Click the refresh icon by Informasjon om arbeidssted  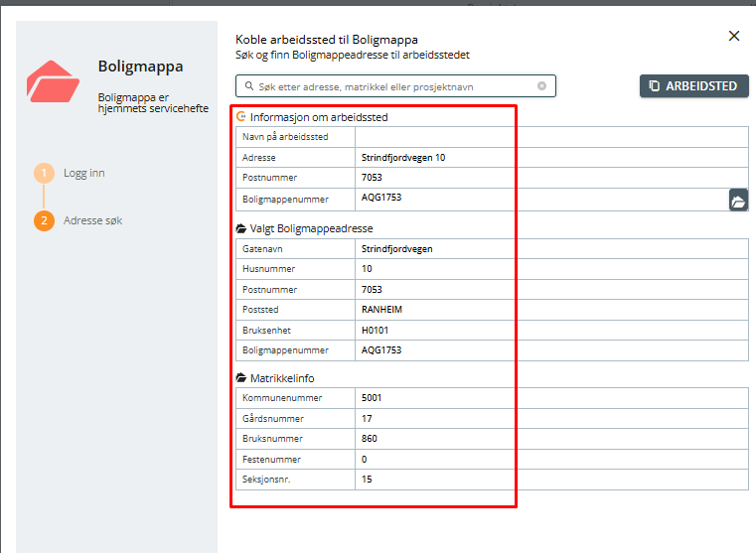(x=241, y=116)
